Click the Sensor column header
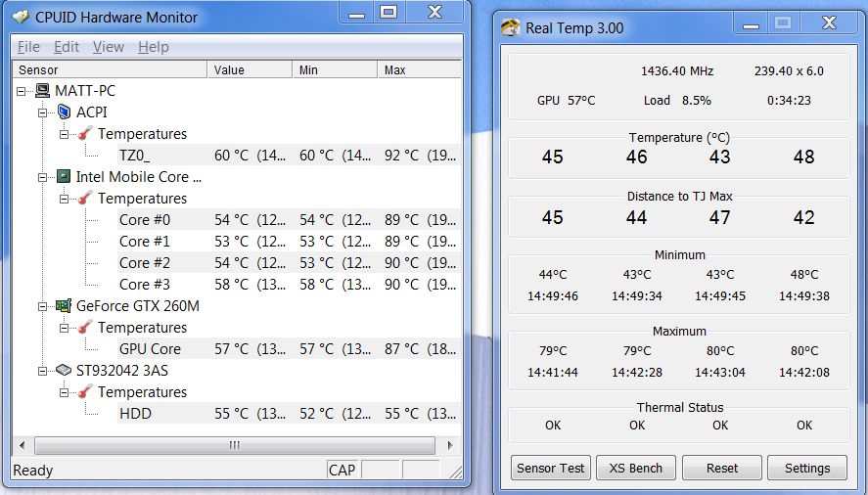Viewport: 868px width, 495px height. tap(110, 69)
